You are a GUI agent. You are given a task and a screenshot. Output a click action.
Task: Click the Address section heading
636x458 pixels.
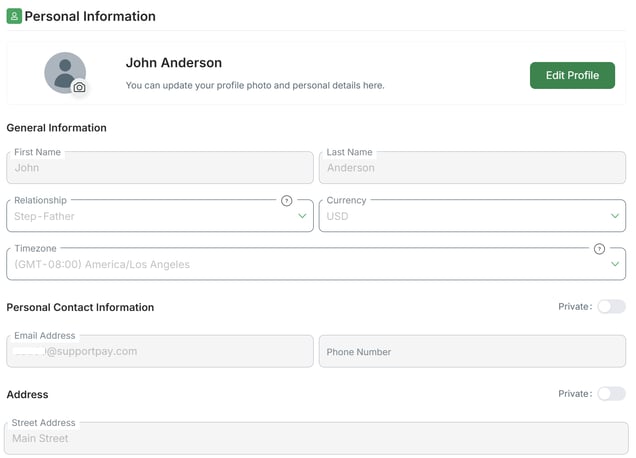[x=28, y=395]
